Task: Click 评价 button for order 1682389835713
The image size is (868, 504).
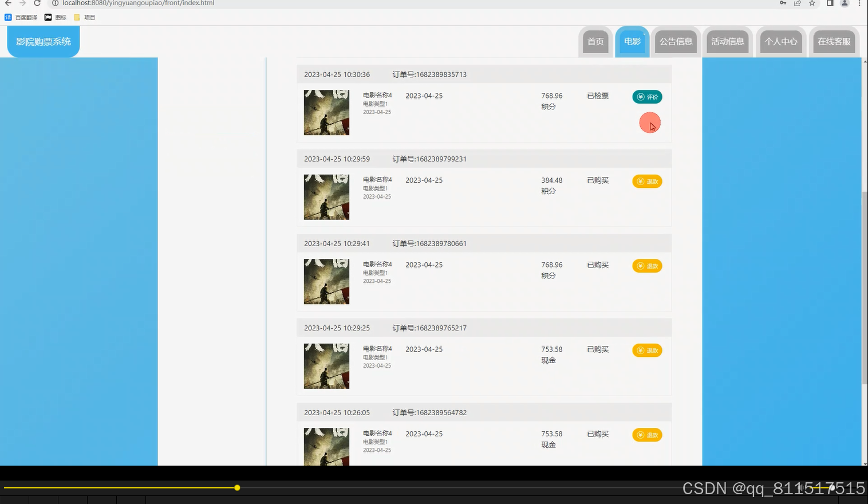Action: click(647, 97)
